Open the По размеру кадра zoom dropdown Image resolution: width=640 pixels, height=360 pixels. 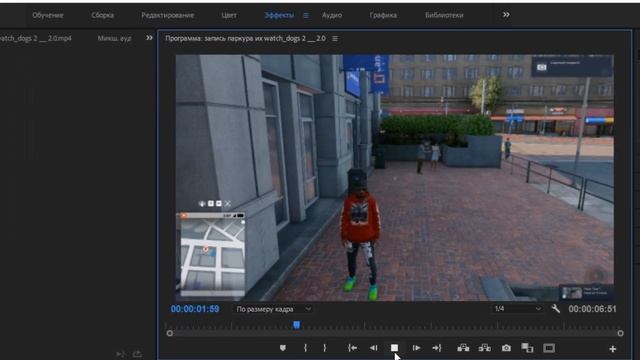click(273, 309)
